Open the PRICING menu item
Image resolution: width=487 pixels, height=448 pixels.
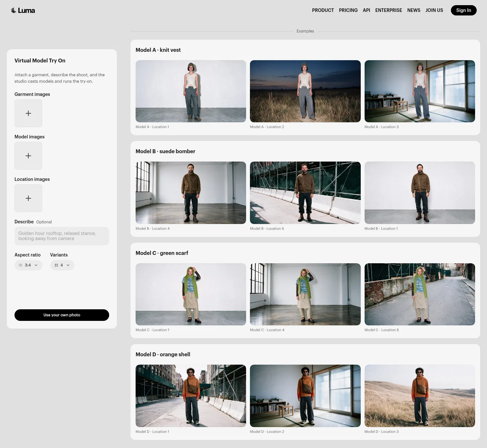tap(348, 10)
